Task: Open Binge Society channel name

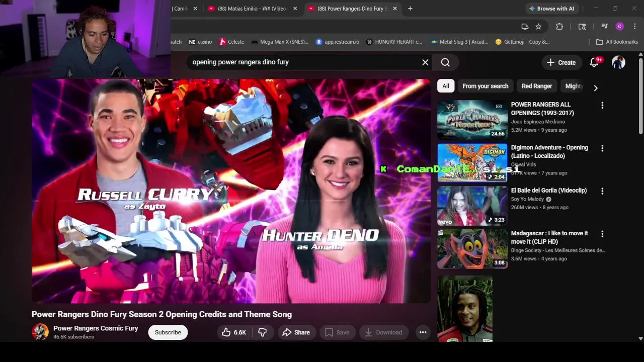Action: pos(558,250)
